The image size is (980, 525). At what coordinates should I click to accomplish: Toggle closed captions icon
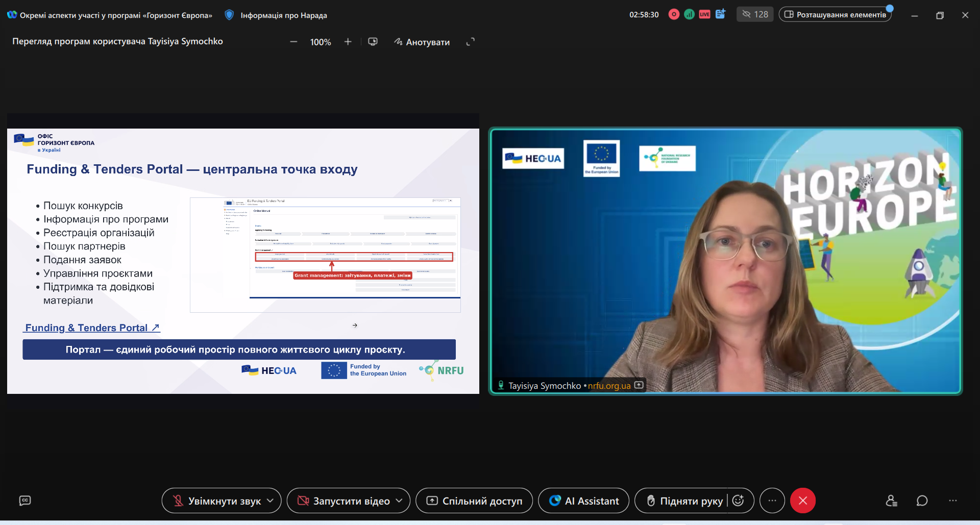point(25,501)
